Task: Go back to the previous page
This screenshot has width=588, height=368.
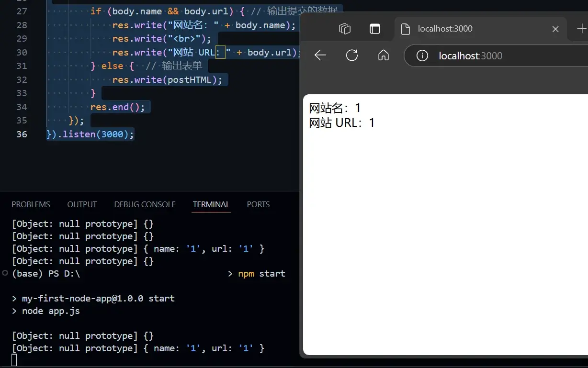Action: (x=320, y=56)
